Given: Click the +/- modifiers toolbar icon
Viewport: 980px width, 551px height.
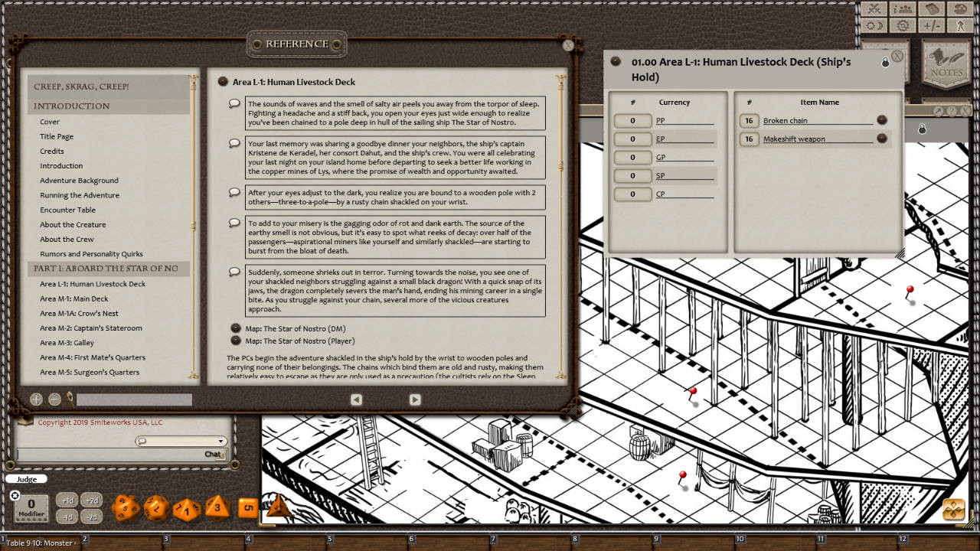Looking at the screenshot, I should pos(932,25).
